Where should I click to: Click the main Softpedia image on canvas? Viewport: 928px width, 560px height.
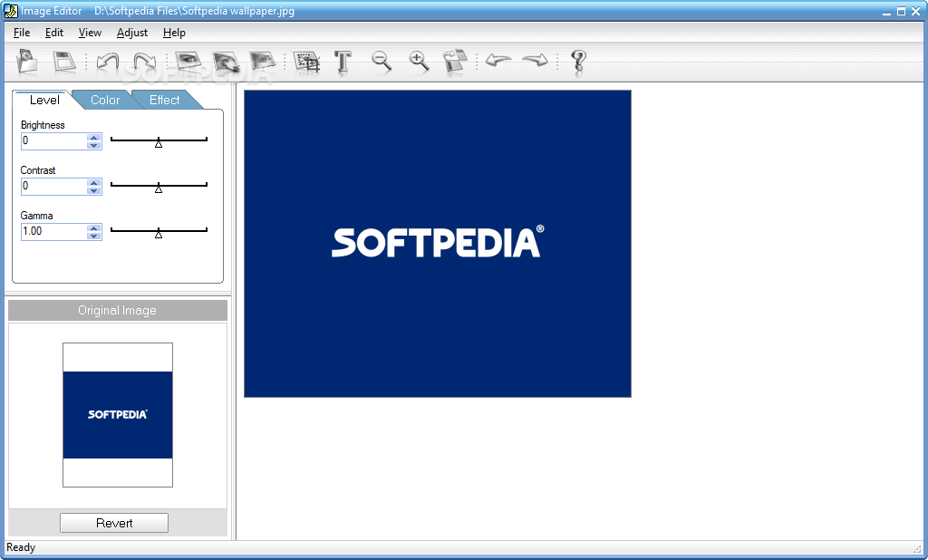438,243
